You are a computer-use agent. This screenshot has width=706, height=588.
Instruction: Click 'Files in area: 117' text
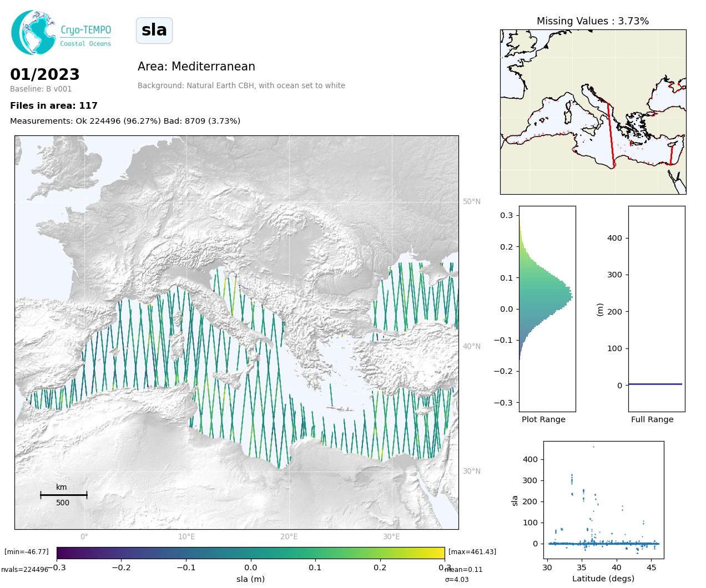tap(54, 105)
